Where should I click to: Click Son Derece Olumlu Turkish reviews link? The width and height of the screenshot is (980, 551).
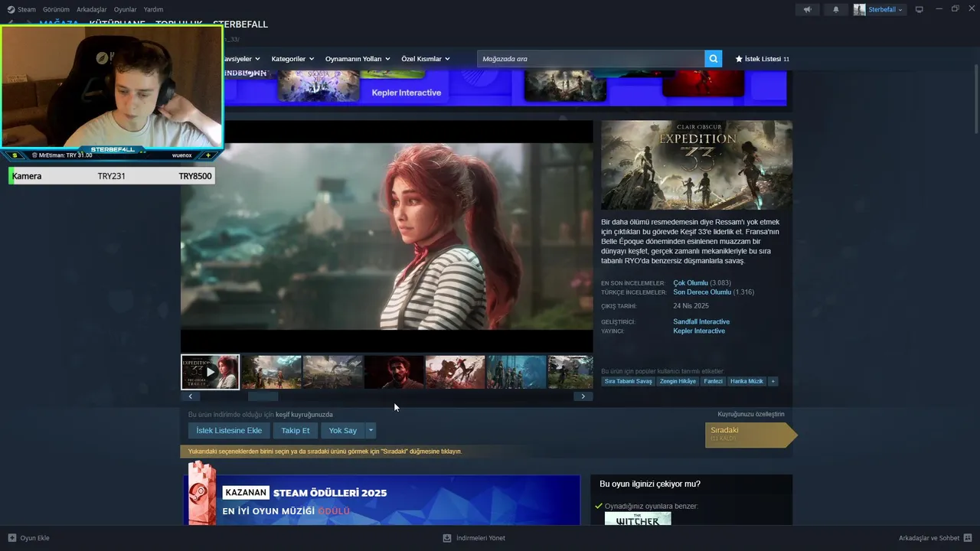click(702, 292)
